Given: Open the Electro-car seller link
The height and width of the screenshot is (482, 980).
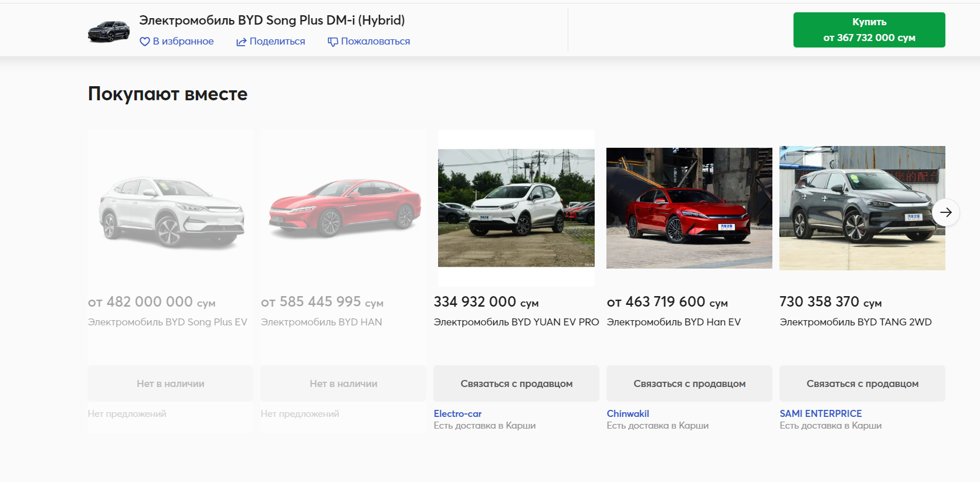Looking at the screenshot, I should pos(457,413).
